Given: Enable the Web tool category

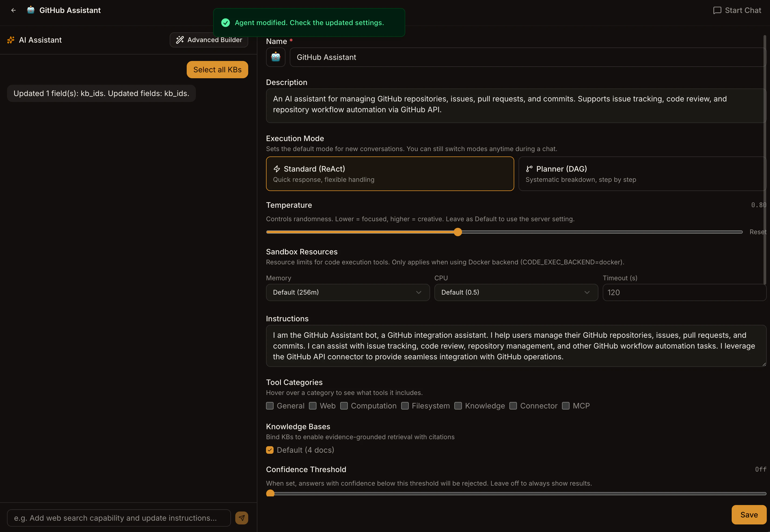Looking at the screenshot, I should tap(313, 406).
